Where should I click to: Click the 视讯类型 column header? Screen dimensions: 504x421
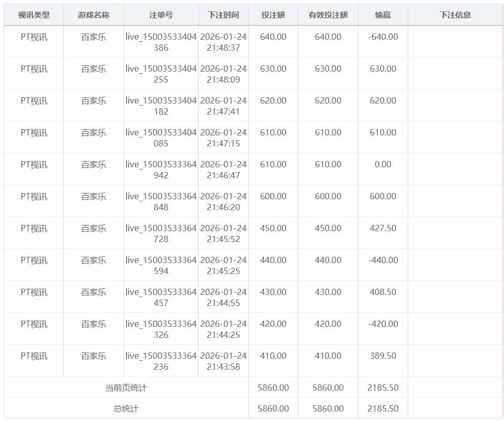33,15
